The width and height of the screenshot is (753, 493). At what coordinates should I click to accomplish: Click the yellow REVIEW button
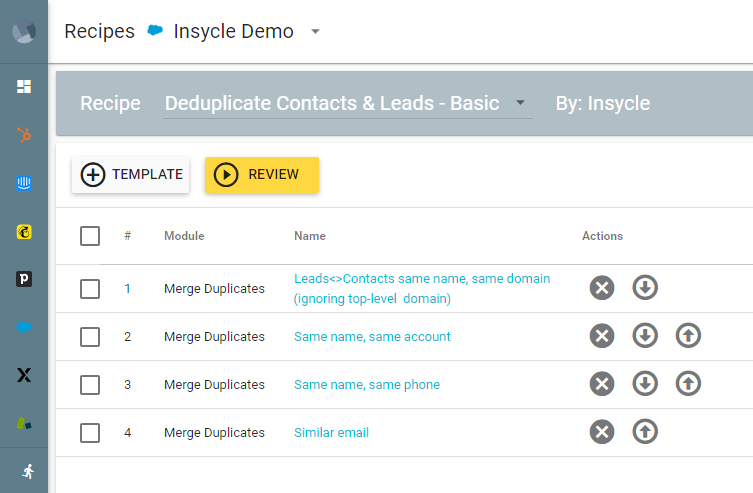tap(262, 175)
